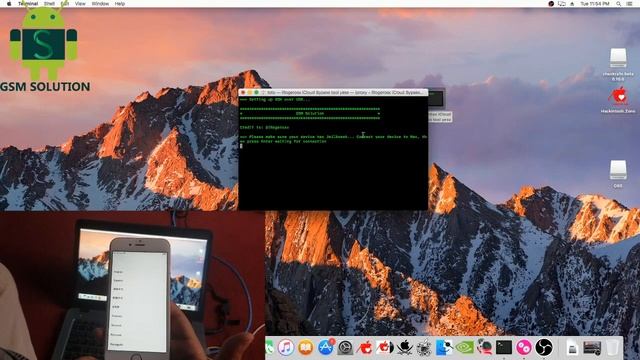
Task: Open Spotlight search in menu bar
Action: 619,4
